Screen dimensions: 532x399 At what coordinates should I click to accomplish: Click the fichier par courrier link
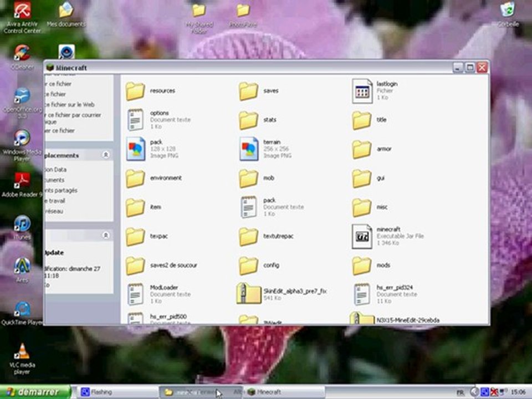(73, 117)
